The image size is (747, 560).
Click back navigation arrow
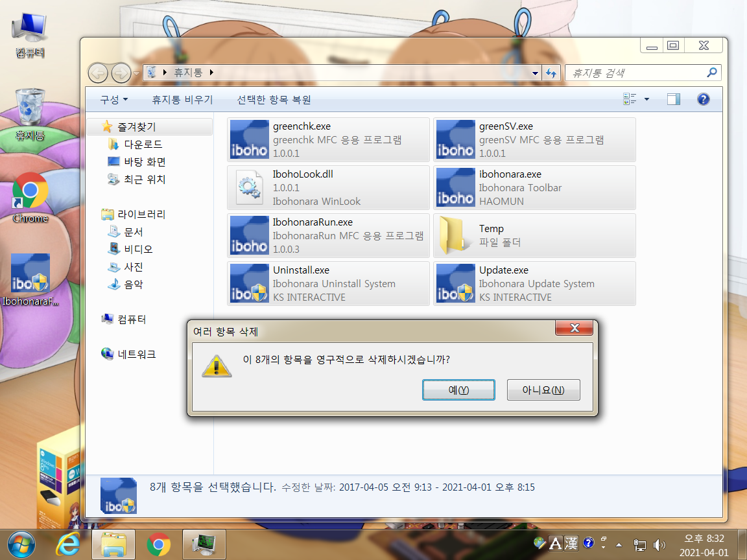tap(98, 73)
